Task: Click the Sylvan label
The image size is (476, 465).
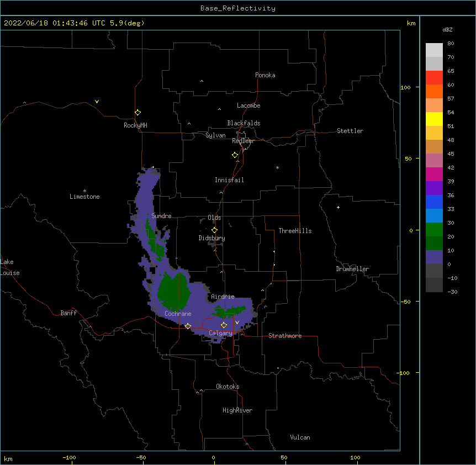Action: point(215,135)
